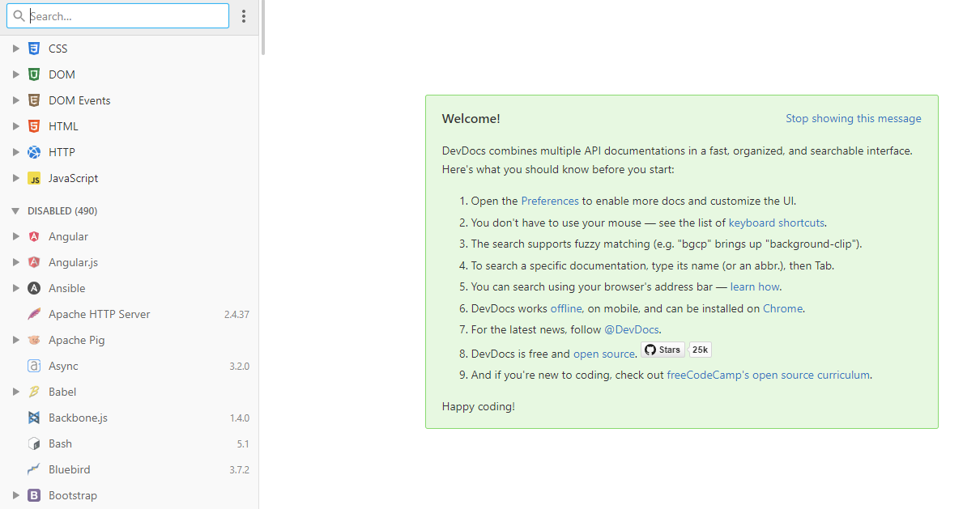This screenshot has width=980, height=509.
Task: Open the three-dot menu beside search
Action: pos(244,16)
